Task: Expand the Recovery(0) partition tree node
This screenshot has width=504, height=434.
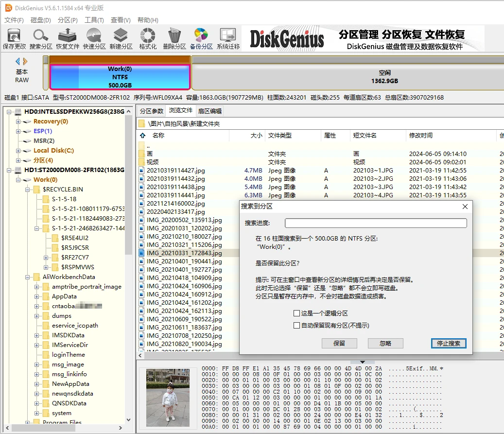Action: pos(18,122)
